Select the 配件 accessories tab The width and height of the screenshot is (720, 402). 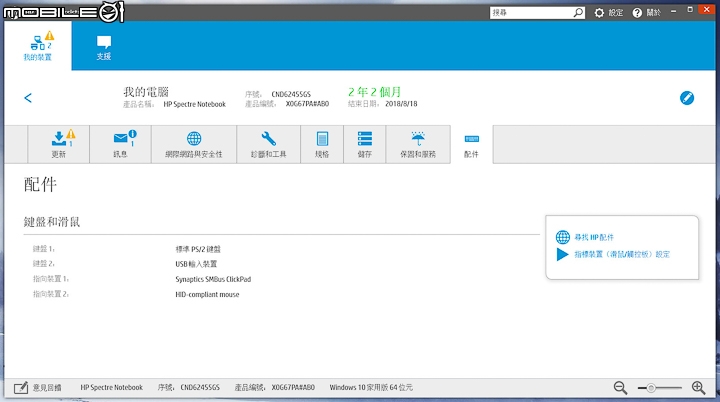pyautogui.click(x=472, y=144)
